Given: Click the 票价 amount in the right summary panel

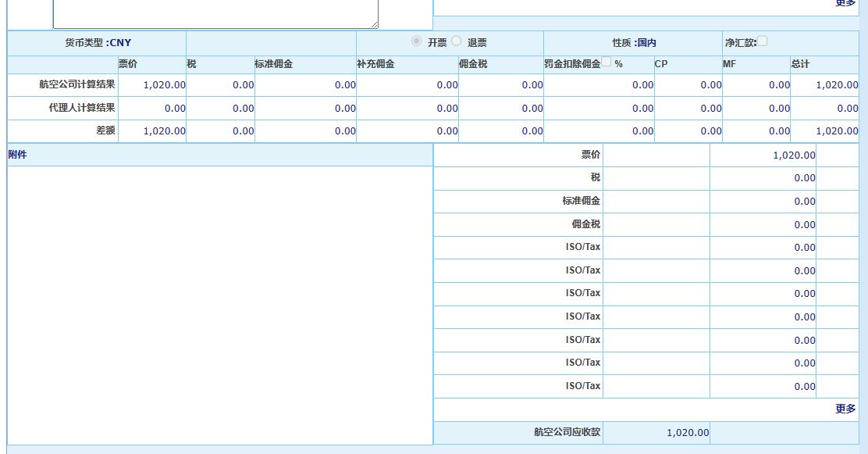Looking at the screenshot, I should (x=794, y=156).
